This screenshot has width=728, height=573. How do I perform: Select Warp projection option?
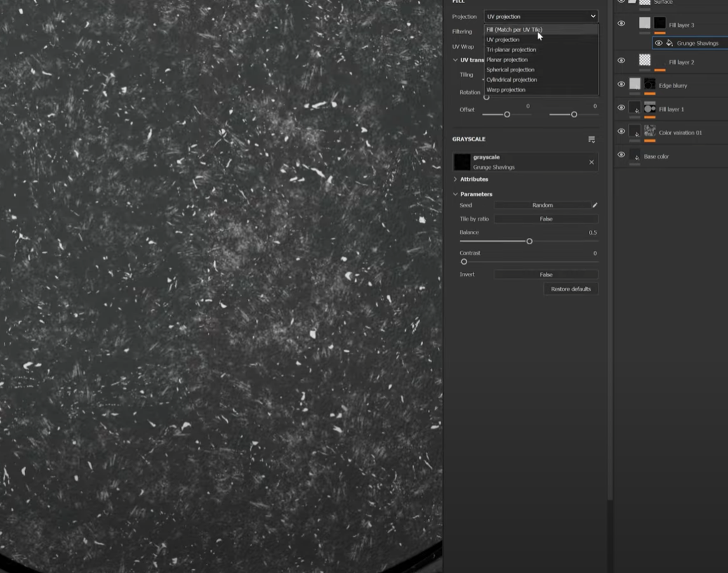pyautogui.click(x=506, y=89)
